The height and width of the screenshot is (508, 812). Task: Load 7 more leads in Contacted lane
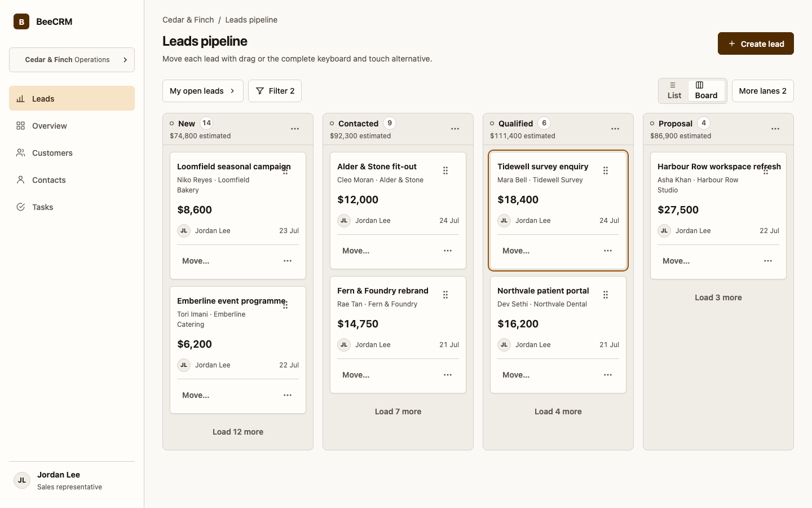click(x=398, y=411)
